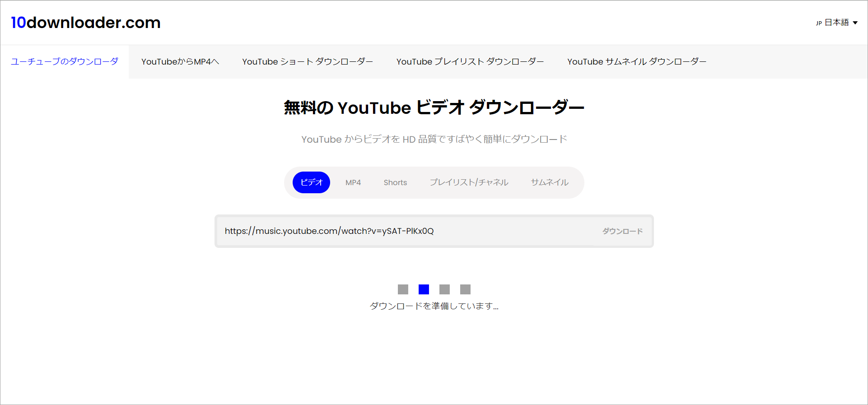
Task: Select the サムネイル mode pill
Action: click(x=550, y=182)
